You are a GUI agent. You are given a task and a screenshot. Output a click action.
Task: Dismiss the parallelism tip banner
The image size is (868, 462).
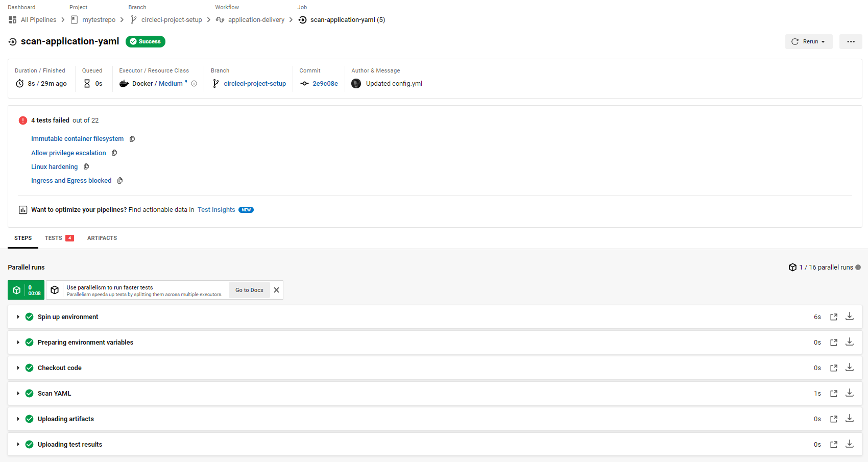tap(276, 290)
